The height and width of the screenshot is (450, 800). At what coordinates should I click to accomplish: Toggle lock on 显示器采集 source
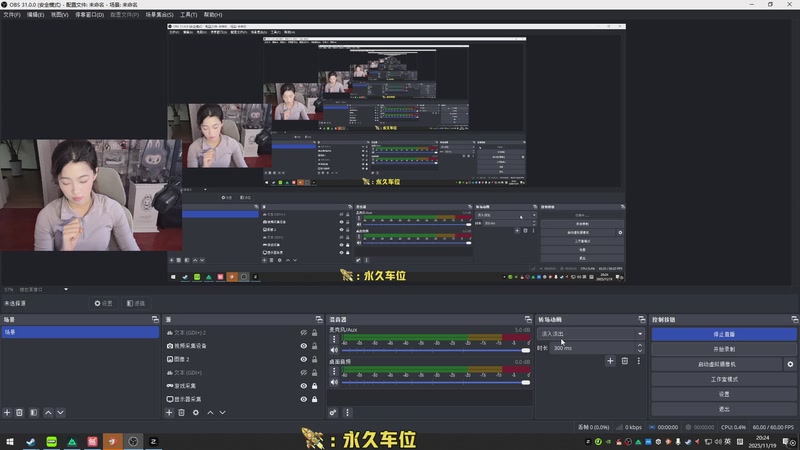click(x=314, y=399)
